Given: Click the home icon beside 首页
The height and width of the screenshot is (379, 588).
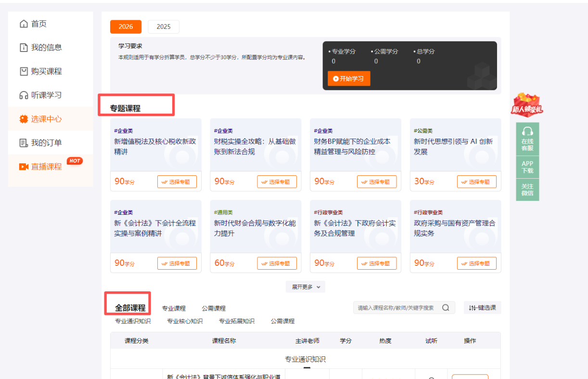Looking at the screenshot, I should 24,24.
